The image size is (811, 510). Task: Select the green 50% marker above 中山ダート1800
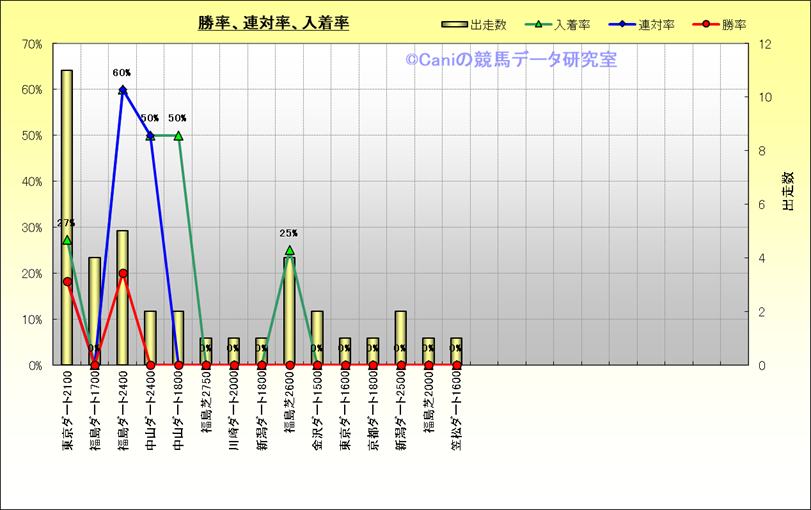click(178, 136)
